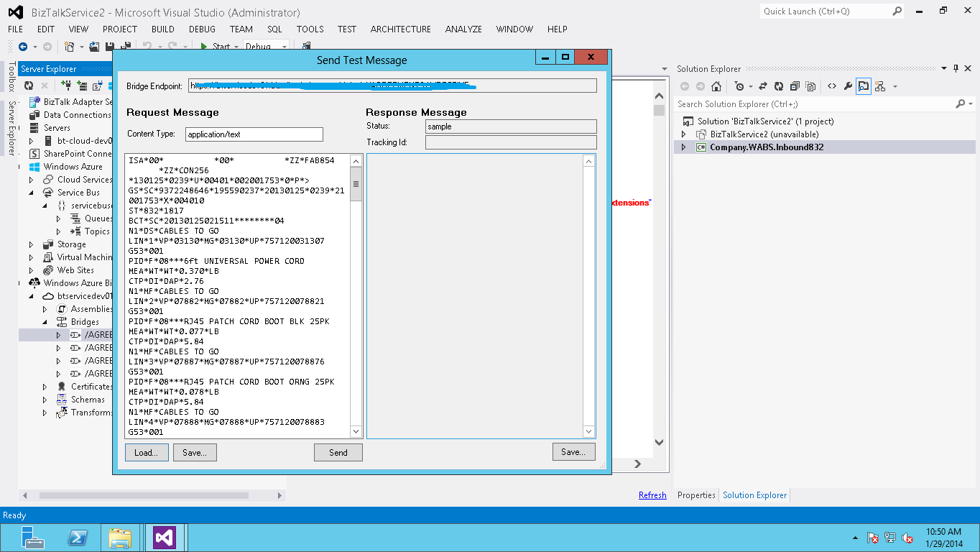Open the BUILD menu
Viewport: 980px width, 552px height.
coord(163,29)
